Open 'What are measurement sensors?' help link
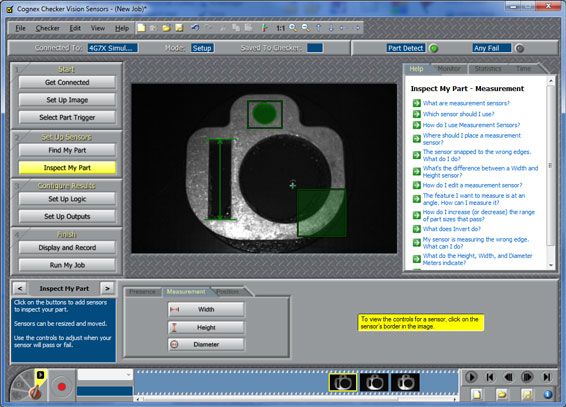566x407 pixels. tap(466, 103)
